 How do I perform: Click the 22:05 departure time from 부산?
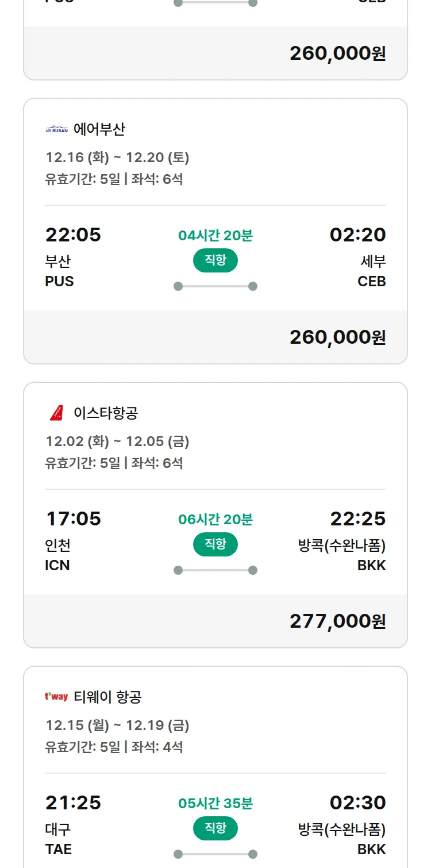coord(73,235)
